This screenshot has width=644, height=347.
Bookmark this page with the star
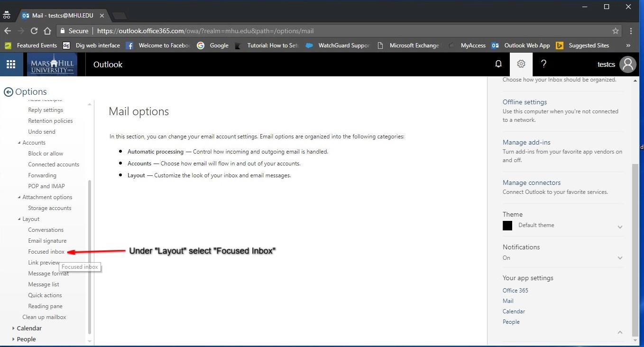(x=616, y=31)
